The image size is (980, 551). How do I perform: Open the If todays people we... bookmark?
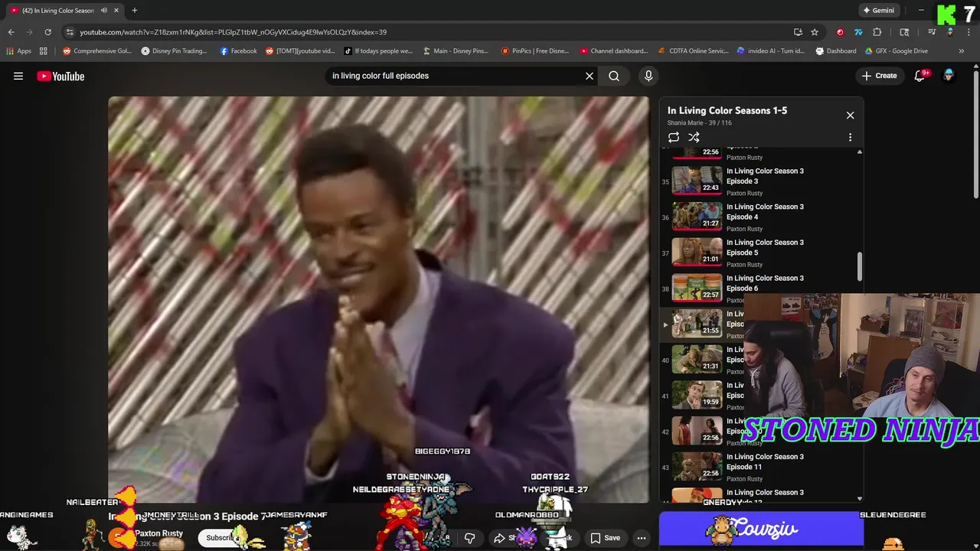tap(378, 51)
